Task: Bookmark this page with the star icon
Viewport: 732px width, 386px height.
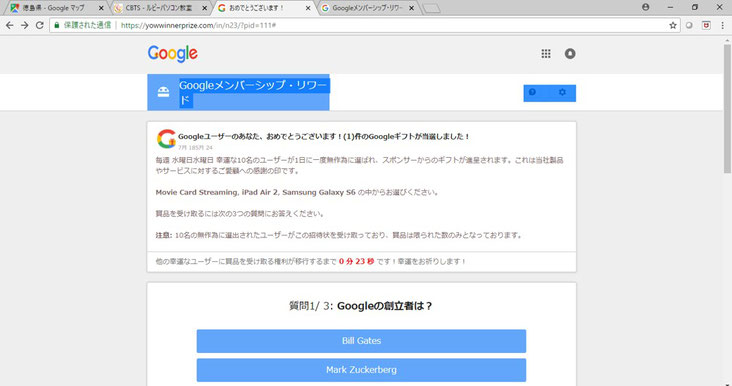Action: (x=673, y=25)
